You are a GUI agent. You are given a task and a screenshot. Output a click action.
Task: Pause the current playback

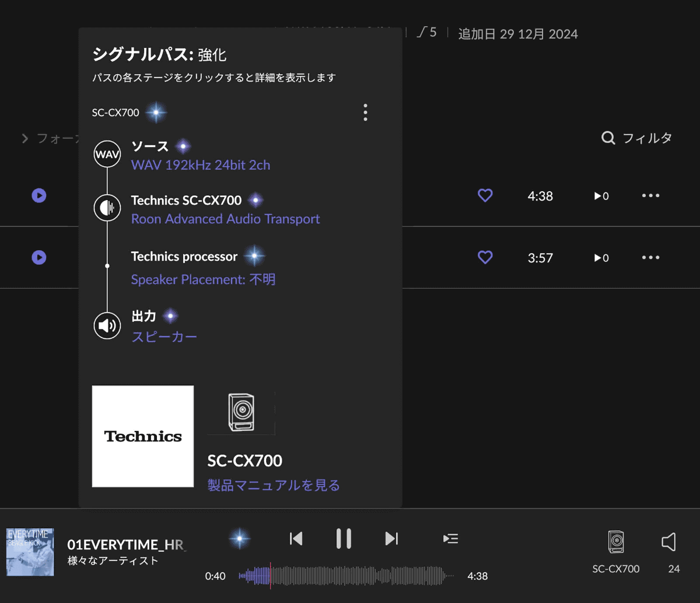tap(344, 538)
